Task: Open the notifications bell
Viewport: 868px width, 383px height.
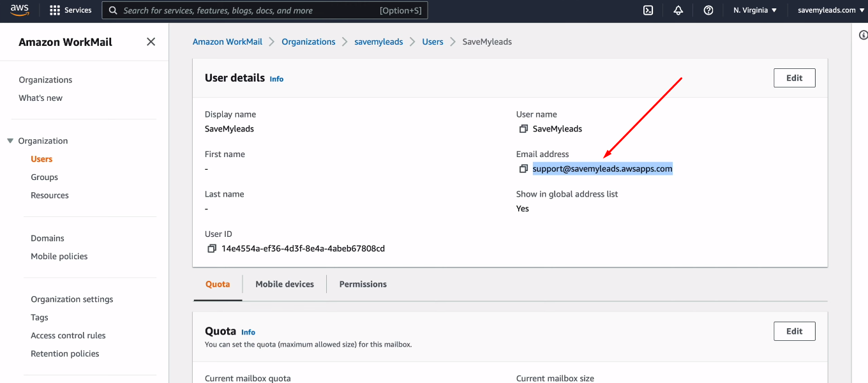Action: (x=678, y=10)
